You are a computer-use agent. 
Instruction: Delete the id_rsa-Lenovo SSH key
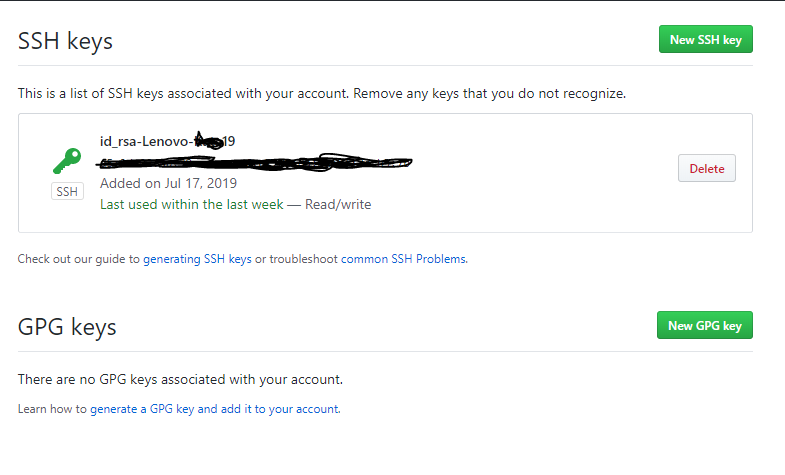(x=706, y=169)
